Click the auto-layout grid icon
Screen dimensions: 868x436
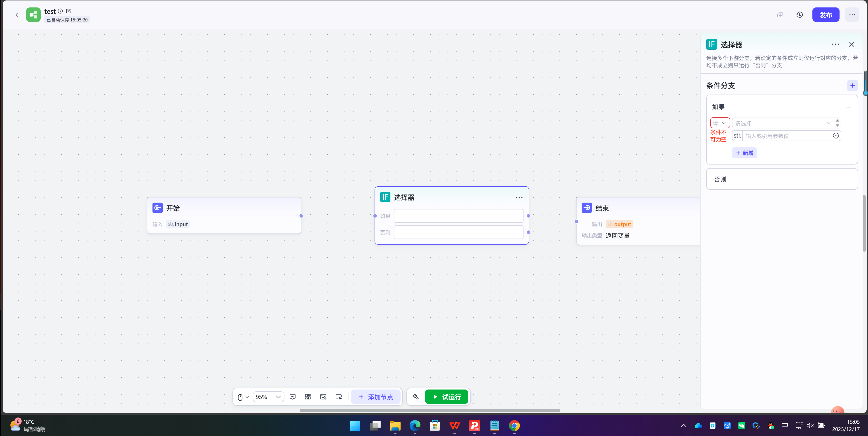pyautogui.click(x=308, y=397)
